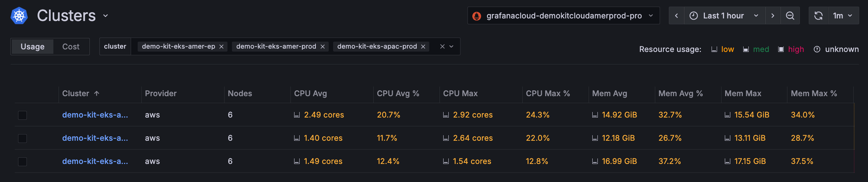Check the second cluster row checkbox
This screenshot has height=182, width=868.
(x=22, y=139)
